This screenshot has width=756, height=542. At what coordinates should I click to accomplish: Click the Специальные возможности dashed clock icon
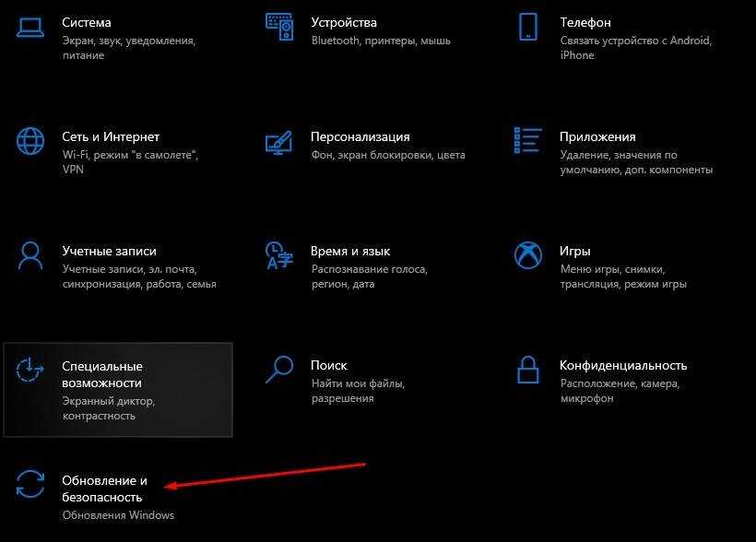[x=31, y=370]
